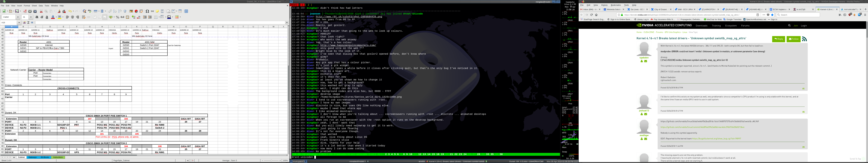Switch to the Instructions sheet tab
The width and height of the screenshot is (868, 163).
pos(58,157)
